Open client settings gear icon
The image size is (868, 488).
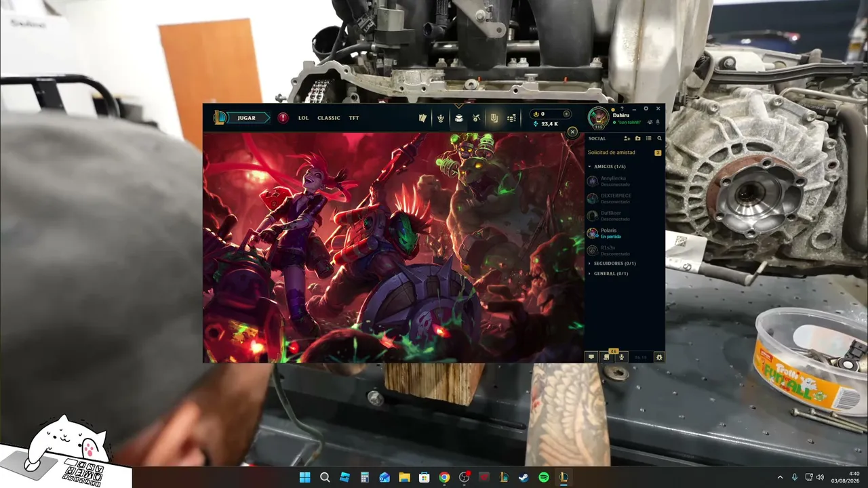[x=646, y=108]
